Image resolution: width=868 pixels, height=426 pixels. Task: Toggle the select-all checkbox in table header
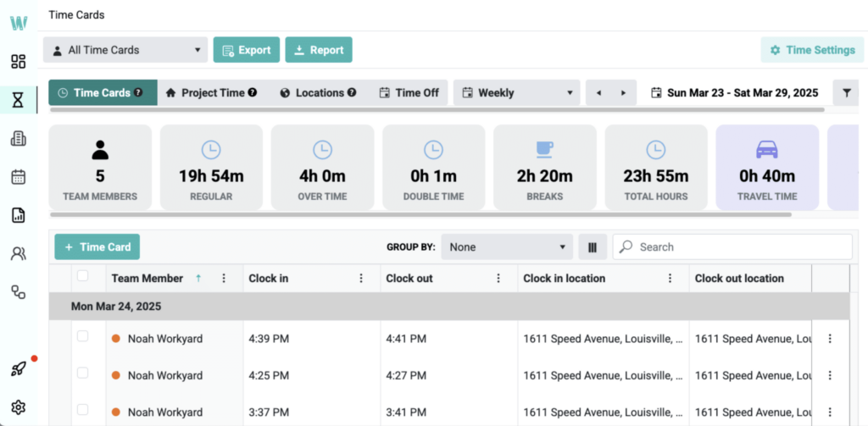(82, 276)
